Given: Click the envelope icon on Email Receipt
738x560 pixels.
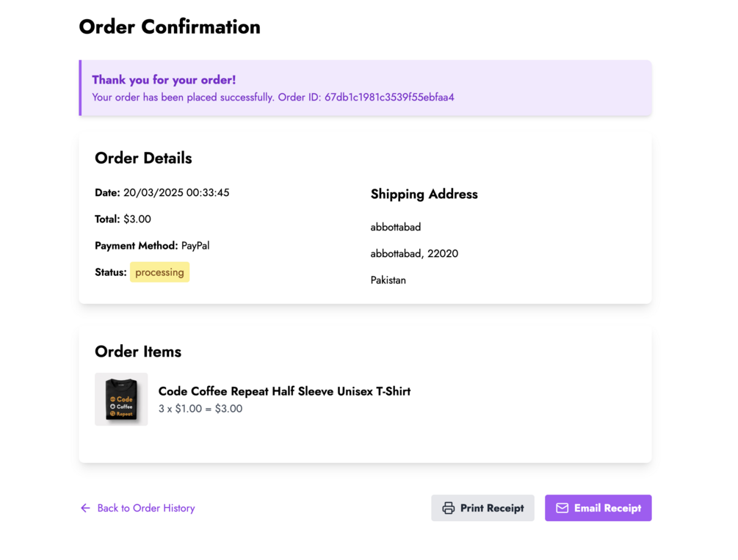Looking at the screenshot, I should point(562,508).
